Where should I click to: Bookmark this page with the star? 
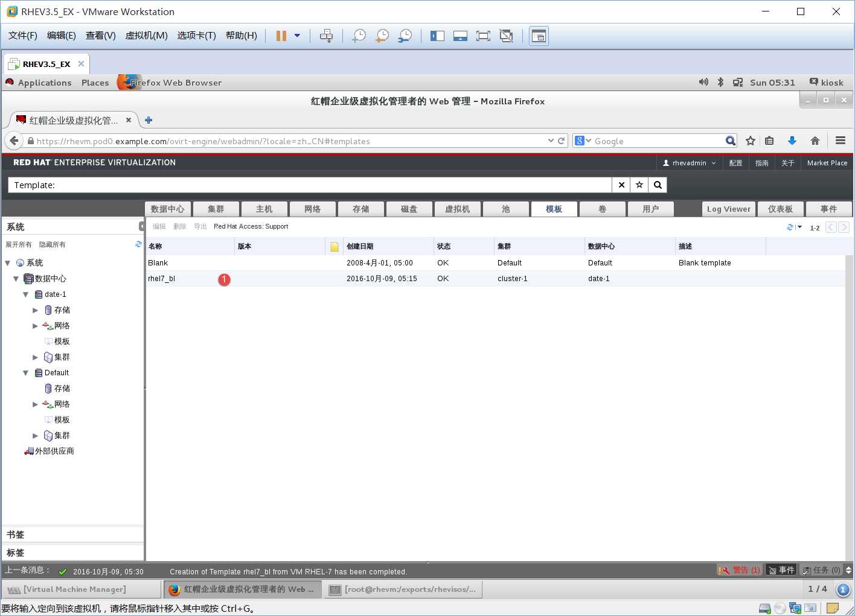(x=751, y=141)
